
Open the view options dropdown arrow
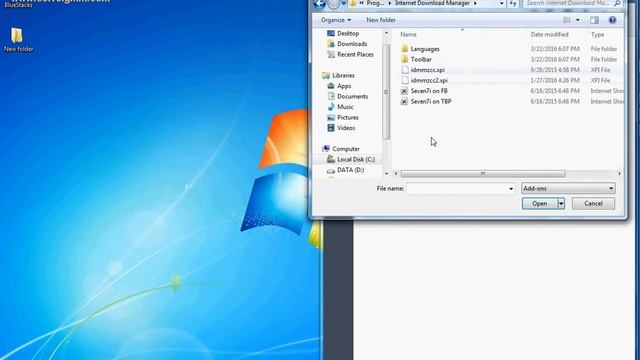(578, 20)
